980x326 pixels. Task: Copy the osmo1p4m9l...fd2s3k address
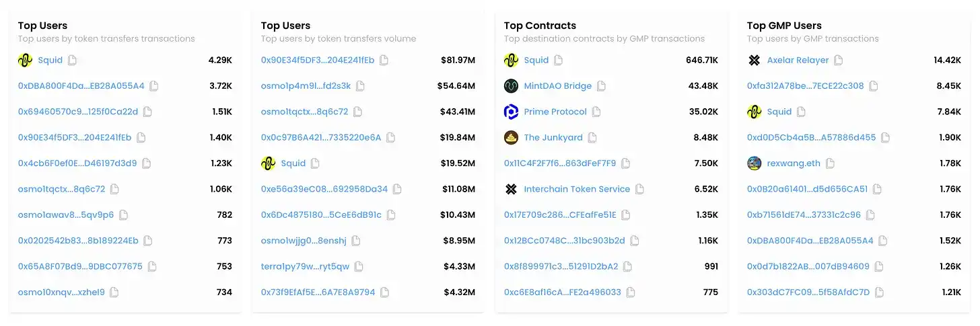pos(360,86)
